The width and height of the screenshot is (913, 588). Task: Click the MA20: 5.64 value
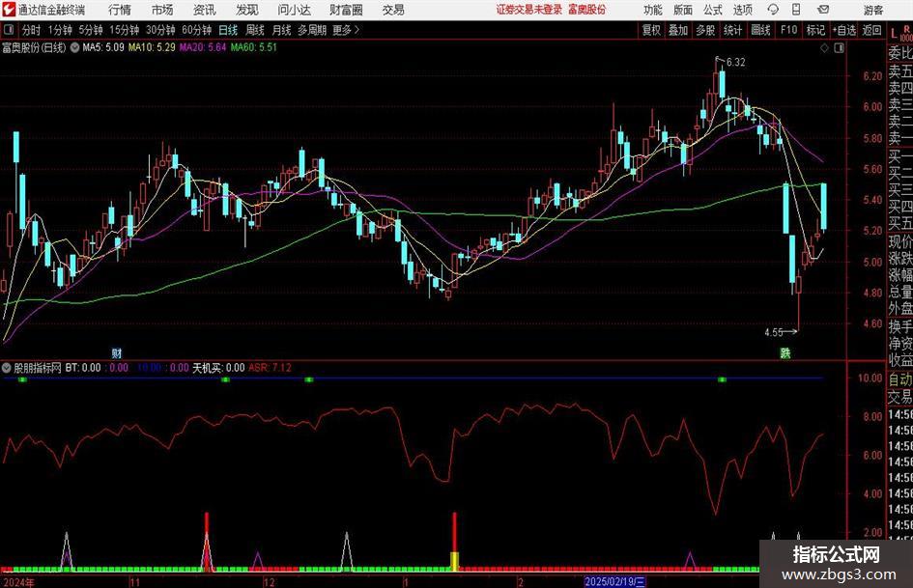coord(203,47)
